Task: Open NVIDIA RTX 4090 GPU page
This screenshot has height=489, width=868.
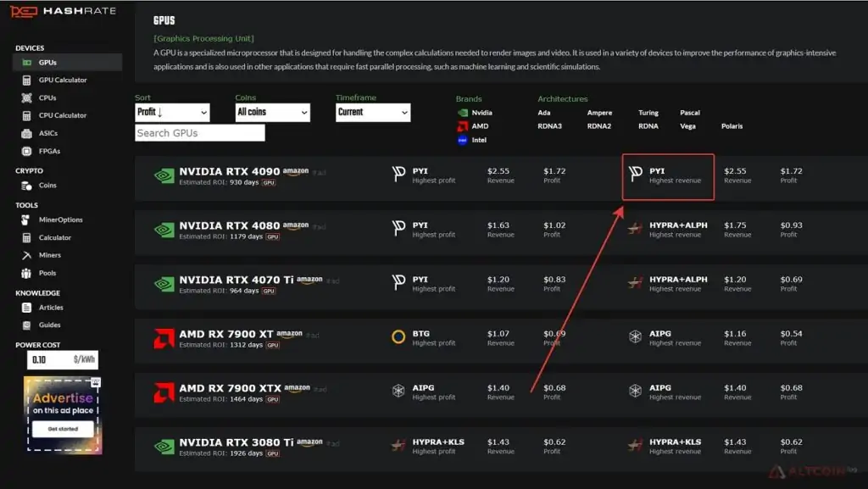Action: [229, 171]
